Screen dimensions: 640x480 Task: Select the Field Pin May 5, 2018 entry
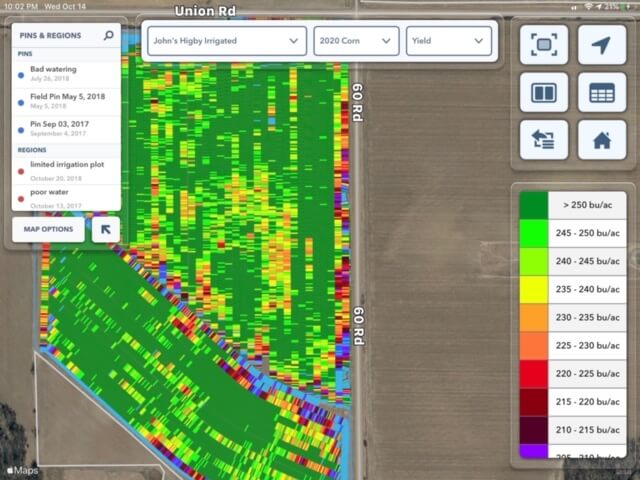click(65, 101)
